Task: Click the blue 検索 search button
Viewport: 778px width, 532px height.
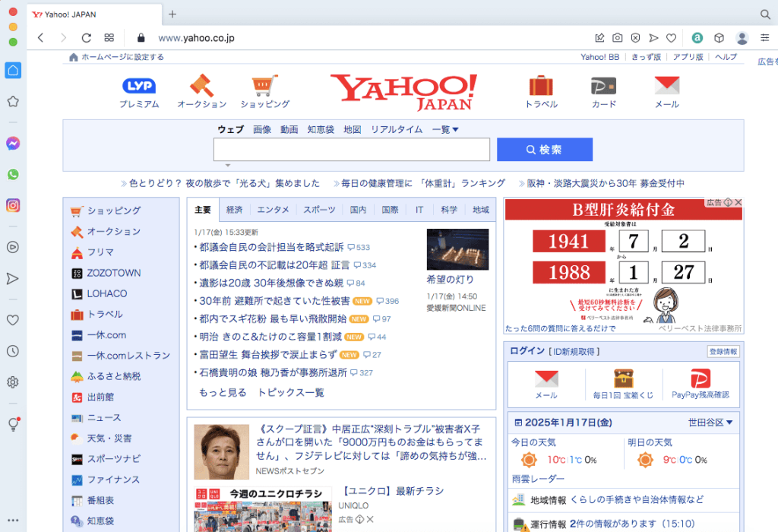Action: tap(544, 150)
